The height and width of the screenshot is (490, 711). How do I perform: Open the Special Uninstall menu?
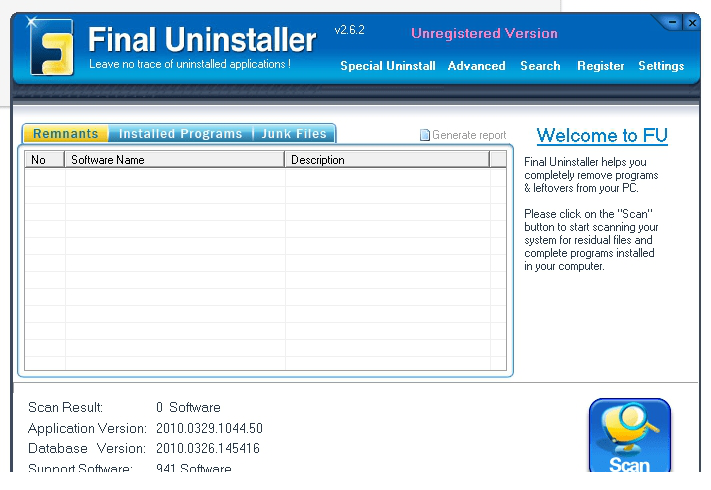coord(388,66)
